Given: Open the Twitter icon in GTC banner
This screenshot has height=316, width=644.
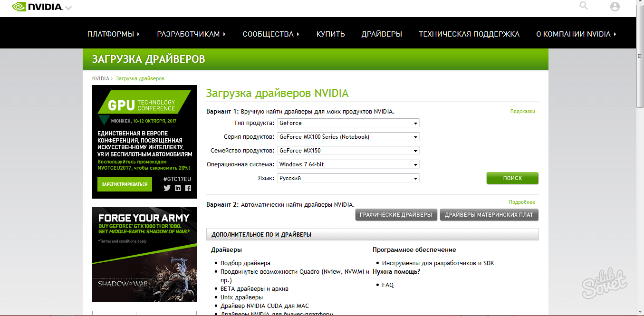Looking at the screenshot, I should click(x=167, y=188).
